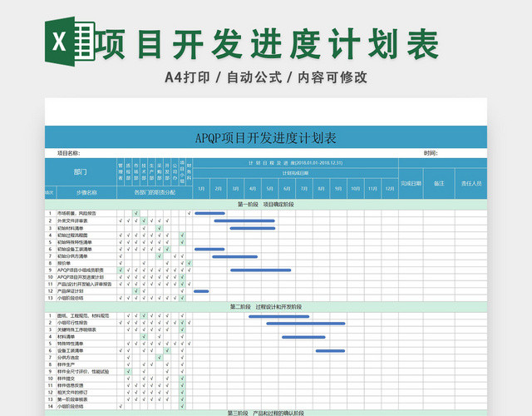Select the 完成日期 column header
The height and width of the screenshot is (416, 532).
click(411, 183)
